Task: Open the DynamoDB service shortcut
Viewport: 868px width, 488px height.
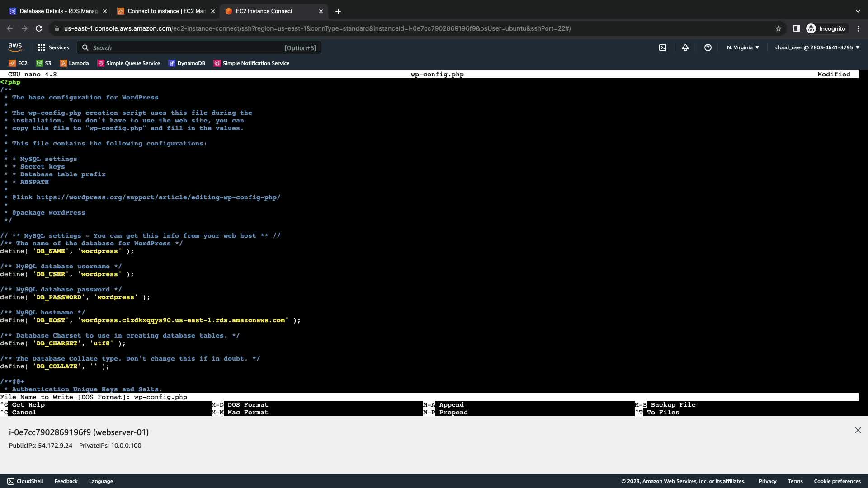Action: (187, 63)
